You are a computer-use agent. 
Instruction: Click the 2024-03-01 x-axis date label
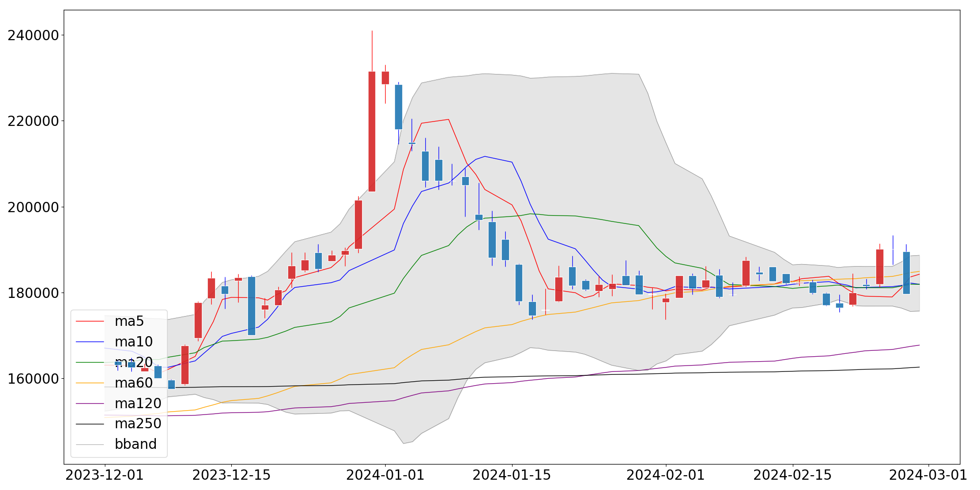(x=928, y=475)
